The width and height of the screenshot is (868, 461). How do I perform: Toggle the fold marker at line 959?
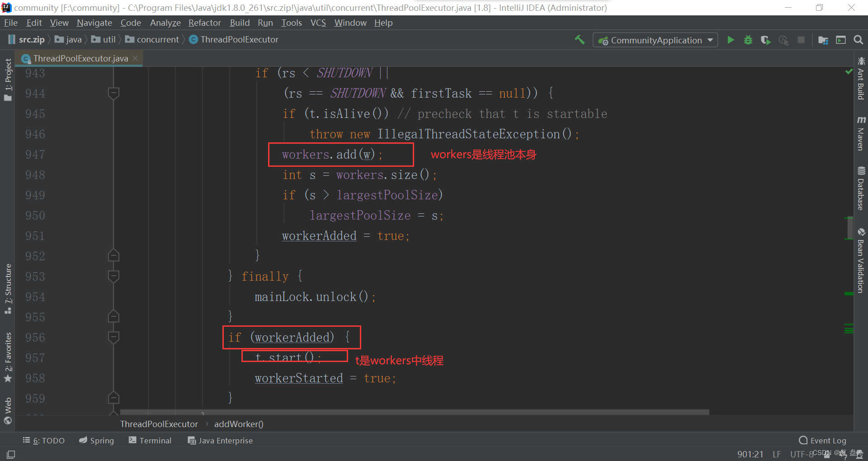113,398
